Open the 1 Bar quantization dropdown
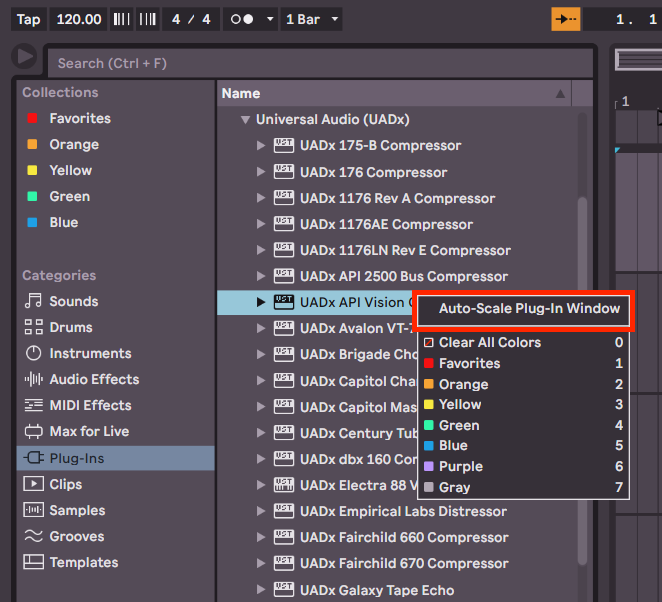The image size is (662, 602). point(312,19)
